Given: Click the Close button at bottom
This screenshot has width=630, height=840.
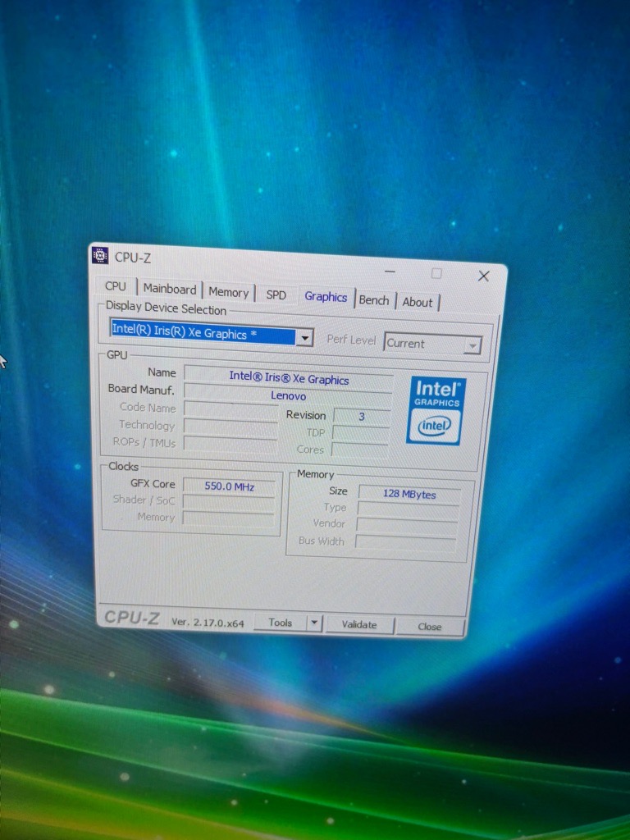Looking at the screenshot, I should click(429, 627).
